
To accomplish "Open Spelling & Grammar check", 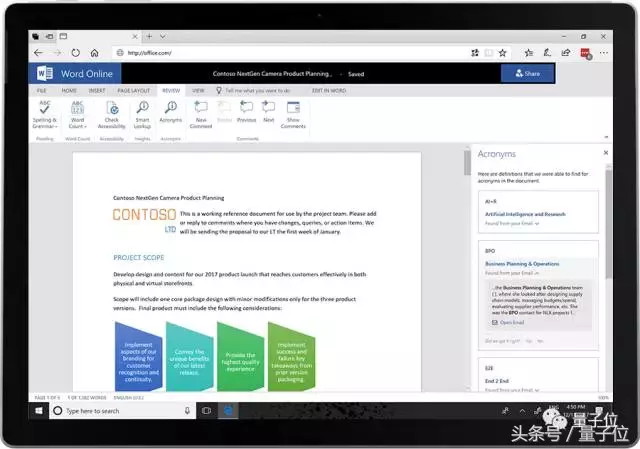I will click(44, 115).
